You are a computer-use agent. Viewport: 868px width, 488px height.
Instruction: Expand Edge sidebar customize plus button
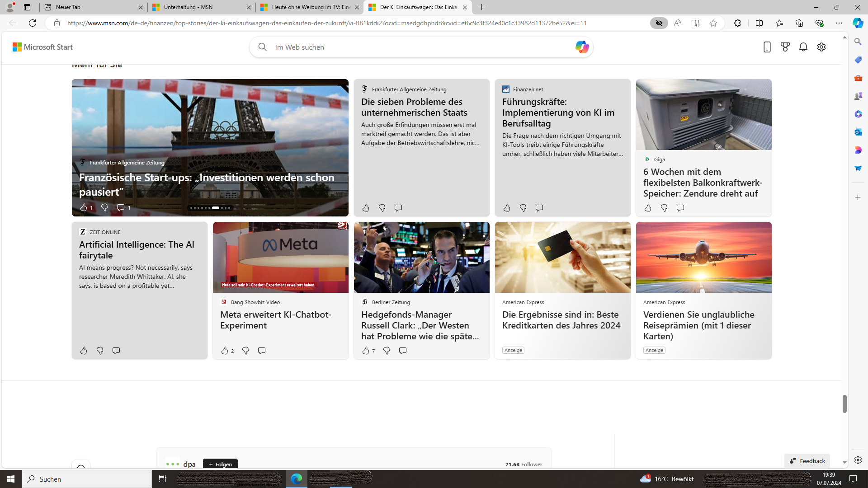point(858,197)
